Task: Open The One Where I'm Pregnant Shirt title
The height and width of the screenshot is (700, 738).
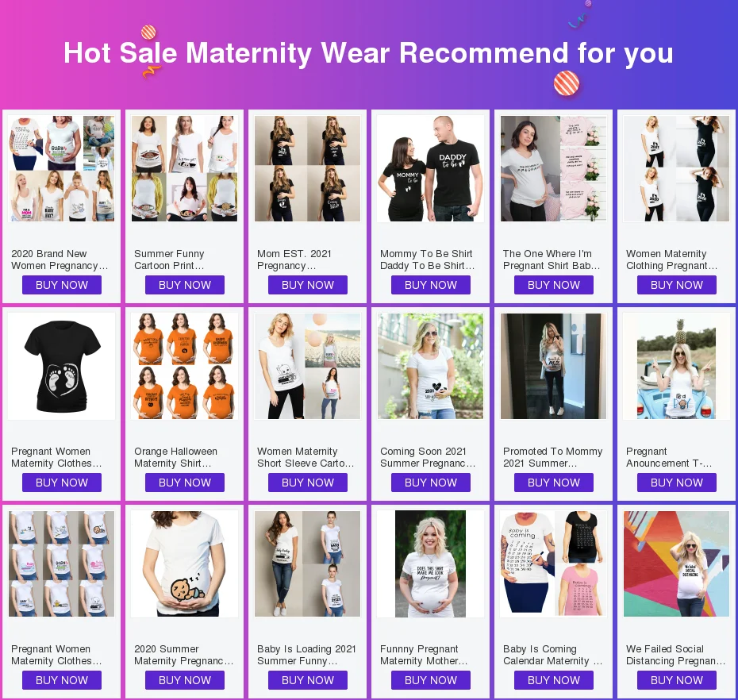Action: click(552, 260)
